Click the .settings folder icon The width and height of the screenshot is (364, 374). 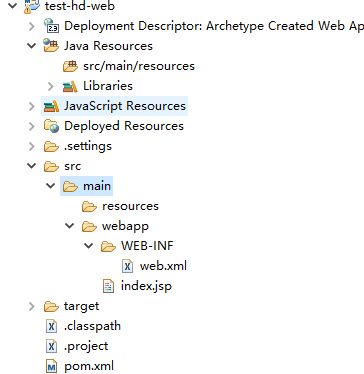click(51, 146)
